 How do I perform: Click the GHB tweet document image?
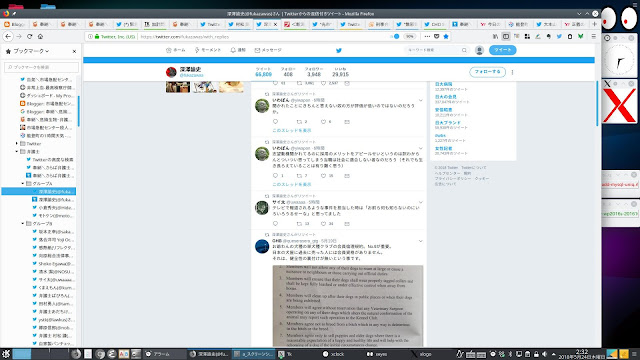348,306
